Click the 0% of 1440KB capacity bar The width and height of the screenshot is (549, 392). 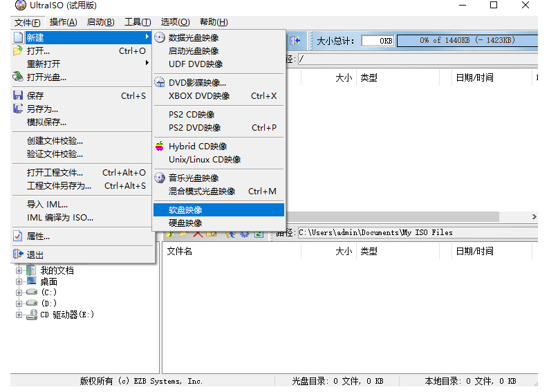tap(467, 41)
